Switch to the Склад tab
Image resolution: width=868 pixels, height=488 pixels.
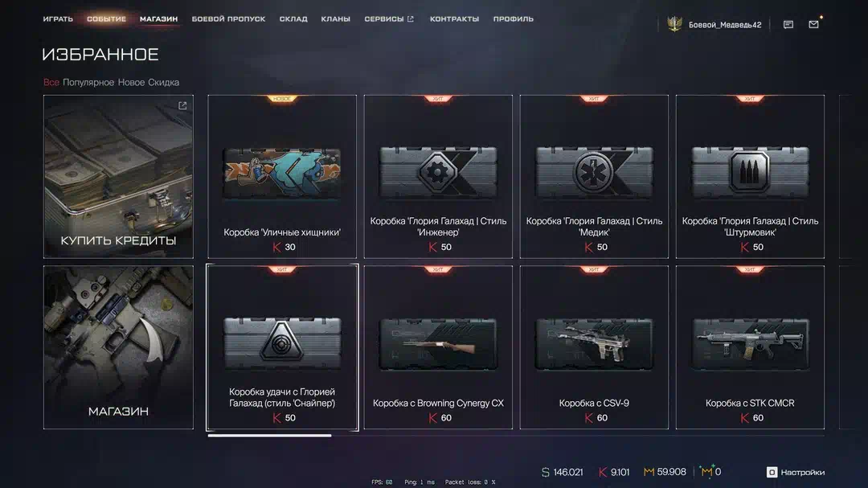[x=293, y=18]
